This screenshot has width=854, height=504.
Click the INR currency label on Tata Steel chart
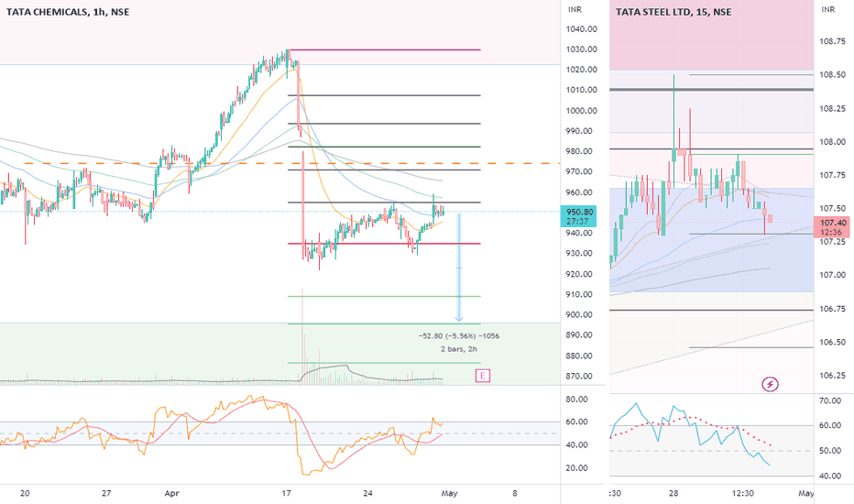tap(827, 9)
